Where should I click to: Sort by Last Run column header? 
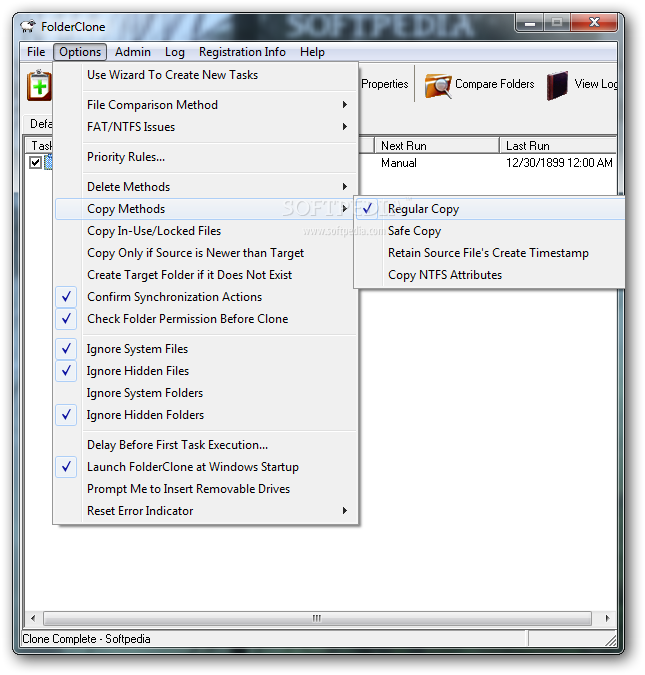click(x=558, y=146)
